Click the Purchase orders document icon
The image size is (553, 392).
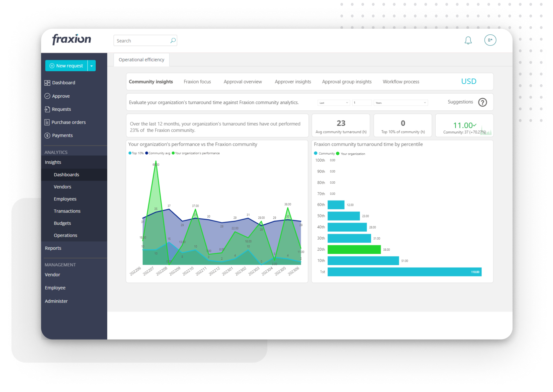[47, 122]
